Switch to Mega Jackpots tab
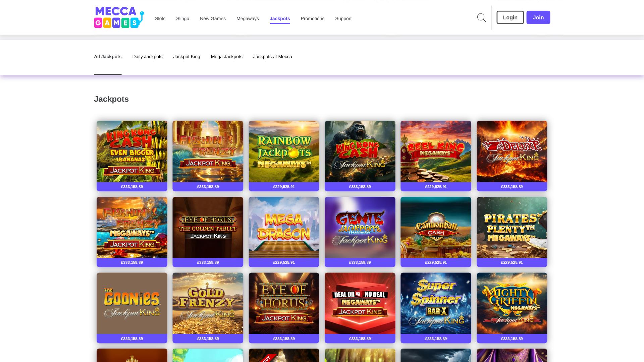The width and height of the screenshot is (644, 362). 226,57
